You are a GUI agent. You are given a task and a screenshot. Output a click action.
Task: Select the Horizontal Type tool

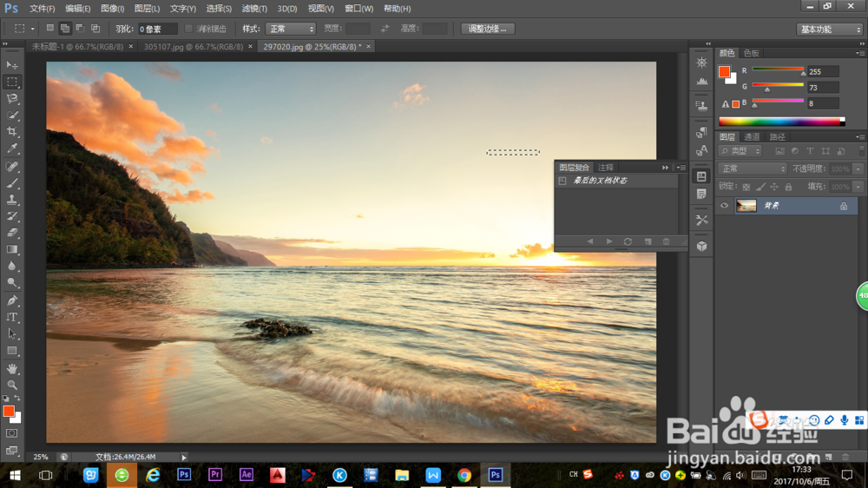[11, 317]
